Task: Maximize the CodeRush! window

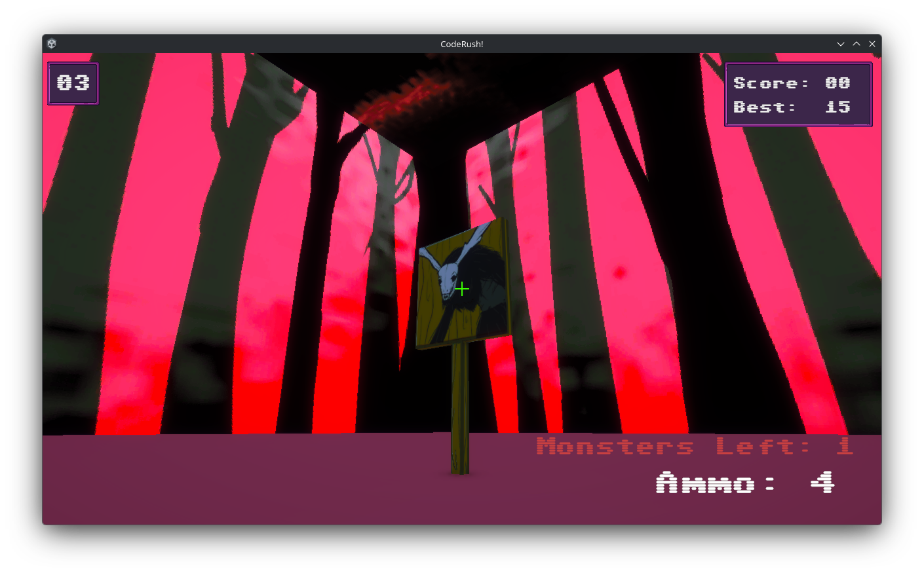Action: coord(857,44)
